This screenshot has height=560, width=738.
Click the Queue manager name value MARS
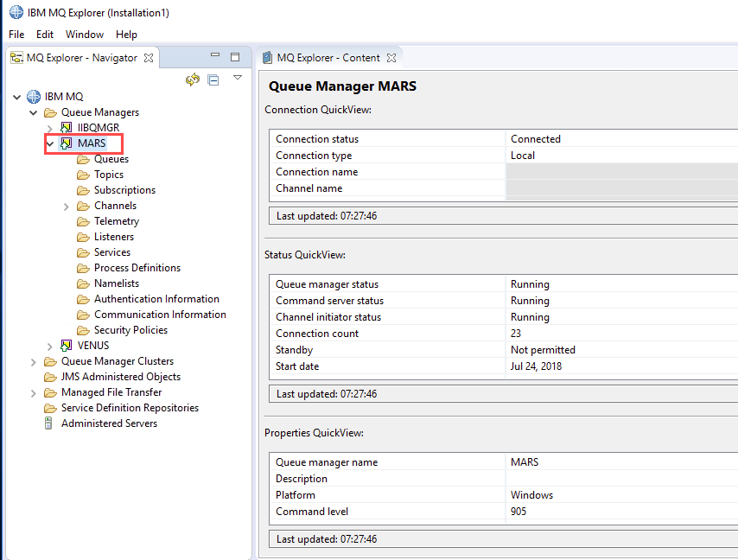pyautogui.click(x=525, y=462)
